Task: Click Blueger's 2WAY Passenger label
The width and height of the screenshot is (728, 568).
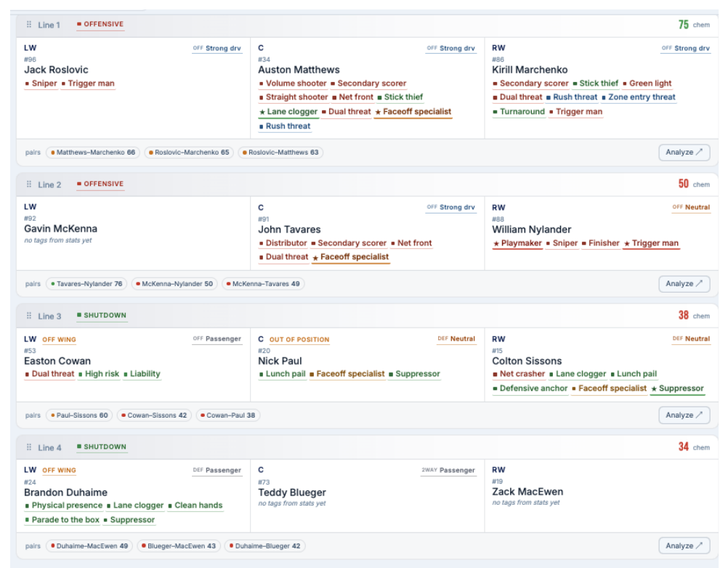Action: click(x=448, y=470)
